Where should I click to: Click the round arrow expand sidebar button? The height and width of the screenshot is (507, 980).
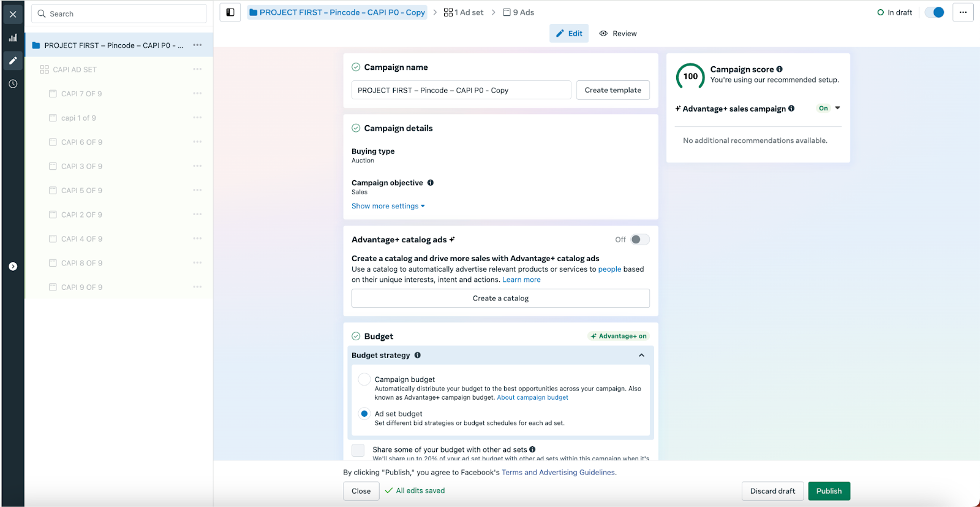pyautogui.click(x=13, y=267)
